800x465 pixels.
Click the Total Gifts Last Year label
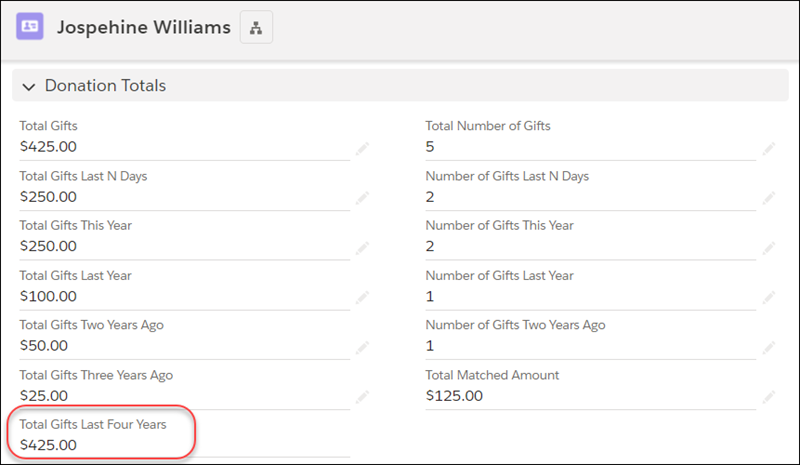pos(76,275)
